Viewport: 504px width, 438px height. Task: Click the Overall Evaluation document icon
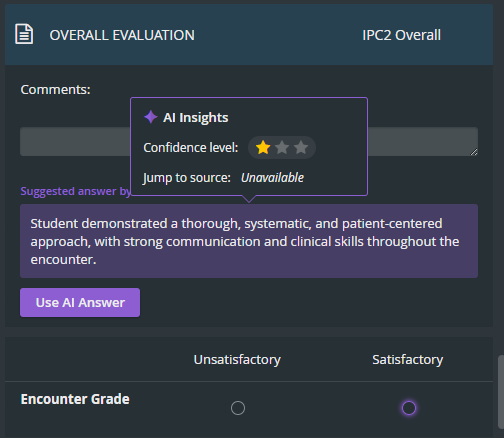[24, 34]
